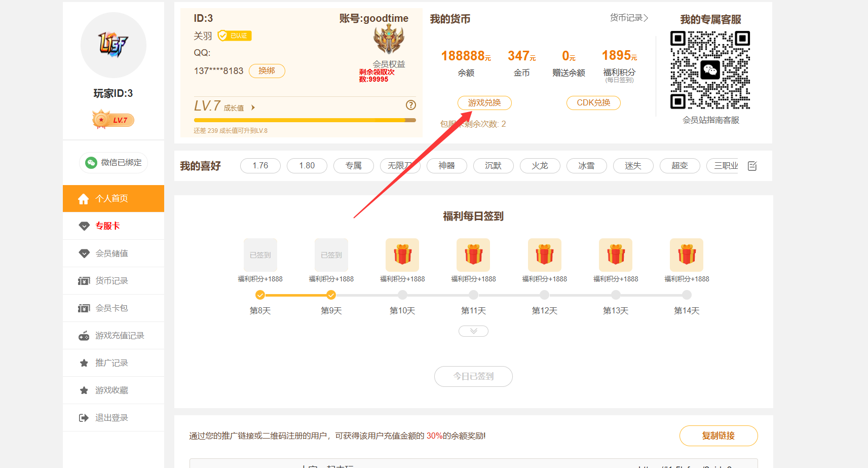Viewport: 868px width, 468px height.
Task: Click the 第9天 checked timeline marker
Action: click(331, 295)
